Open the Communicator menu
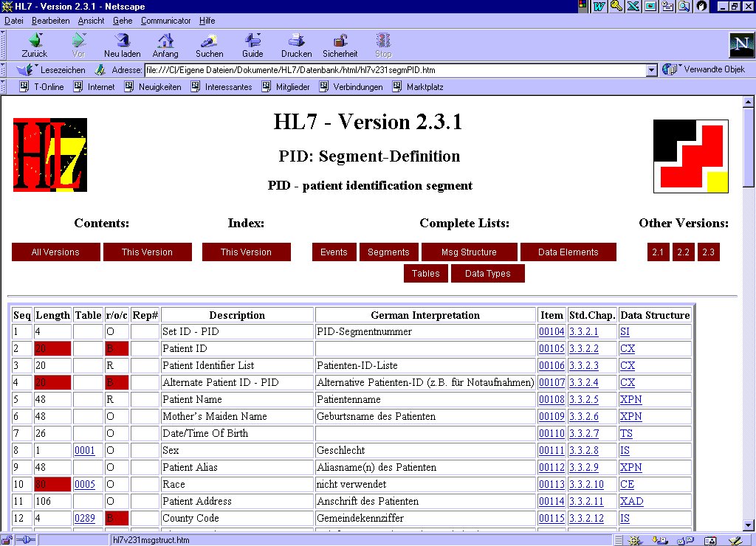 tap(165, 21)
